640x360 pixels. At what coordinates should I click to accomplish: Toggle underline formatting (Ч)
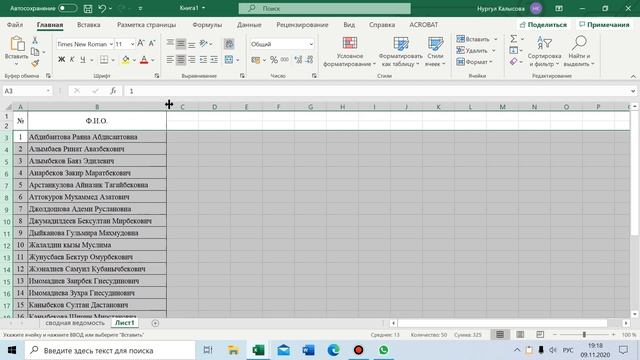tap(83, 60)
